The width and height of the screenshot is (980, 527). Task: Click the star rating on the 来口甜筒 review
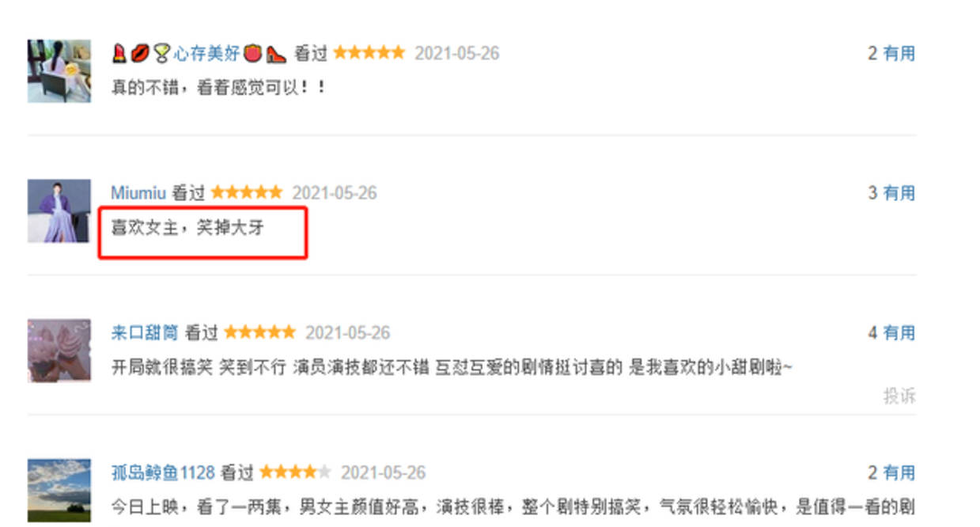(259, 332)
